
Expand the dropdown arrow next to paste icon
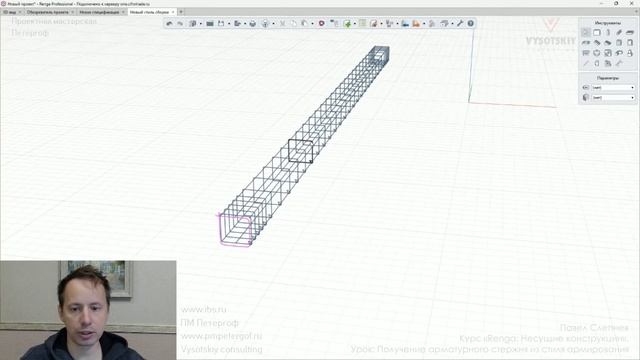coord(312,24)
